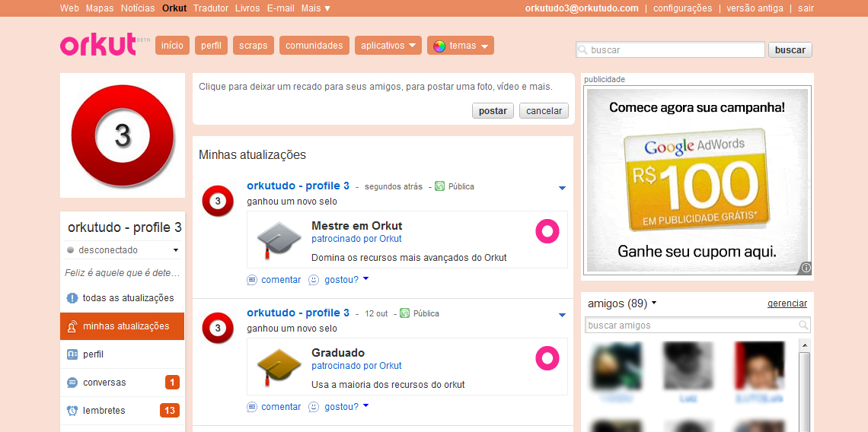Click the profile avatar next to Graduado post
Viewport: 868px width, 432px height.
(x=218, y=328)
